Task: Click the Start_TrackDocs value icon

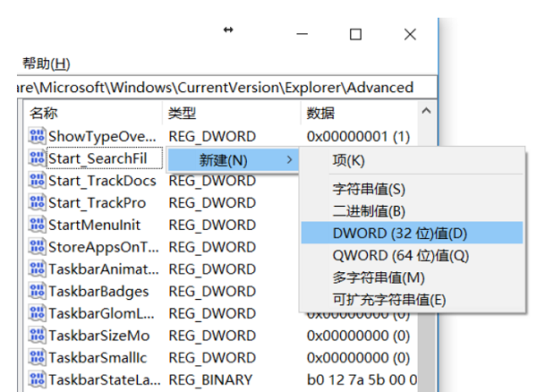Action: [37, 181]
